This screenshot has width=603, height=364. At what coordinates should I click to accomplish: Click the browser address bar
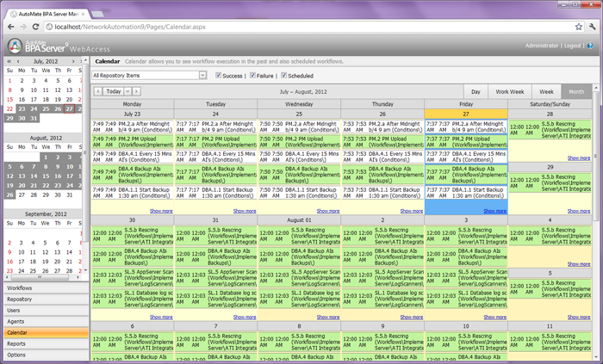coord(308,27)
